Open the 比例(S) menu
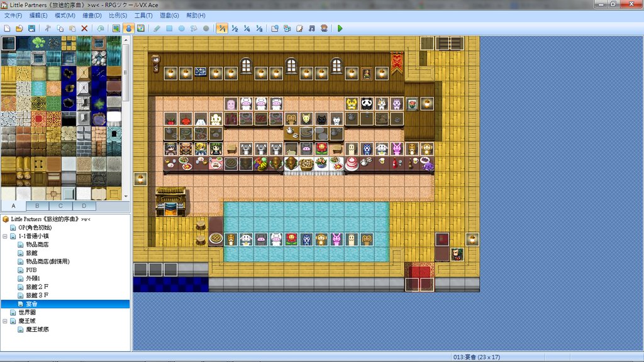Screen dimensions: 644x362 tap(118, 16)
